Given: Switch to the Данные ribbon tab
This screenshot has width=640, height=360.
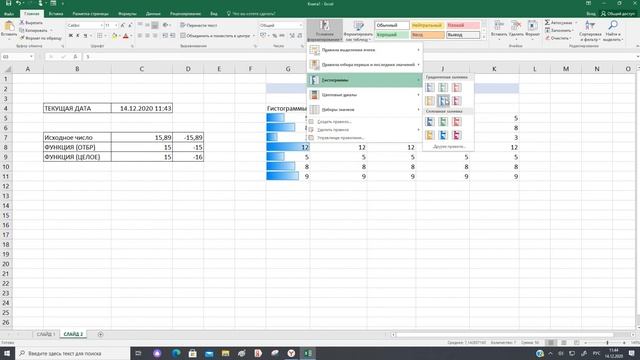Looking at the screenshot, I should tap(153, 13).
